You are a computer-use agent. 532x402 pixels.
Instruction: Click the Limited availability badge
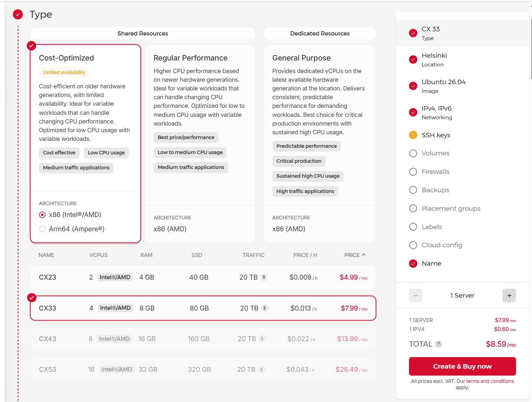pyautogui.click(x=64, y=72)
